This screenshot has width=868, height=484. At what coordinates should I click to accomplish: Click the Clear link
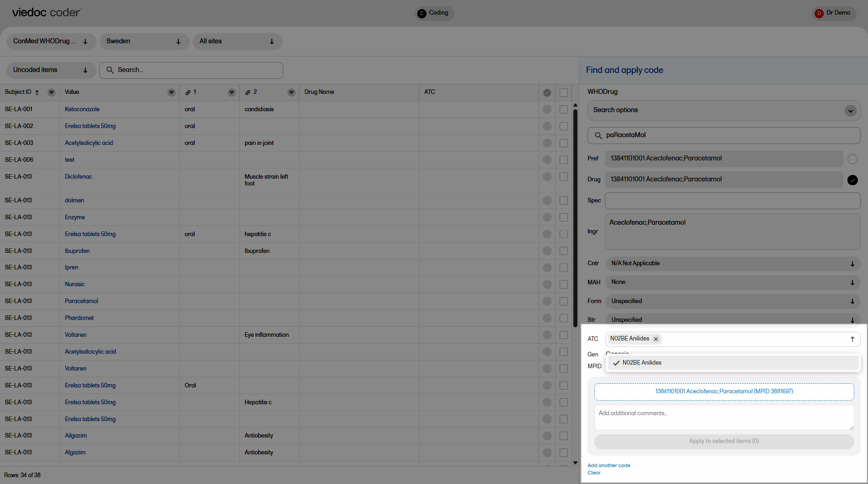pyautogui.click(x=594, y=473)
